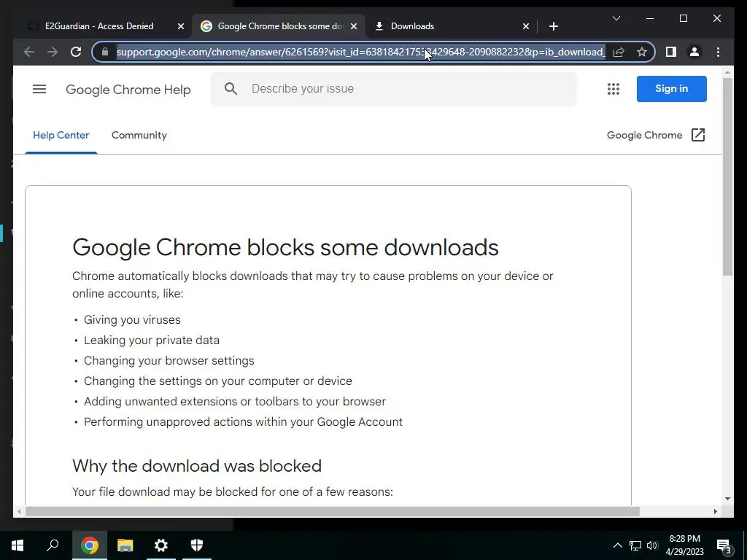This screenshot has height=560, width=747.
Task: Click the Why the download was blocked heading
Action: pos(197,466)
